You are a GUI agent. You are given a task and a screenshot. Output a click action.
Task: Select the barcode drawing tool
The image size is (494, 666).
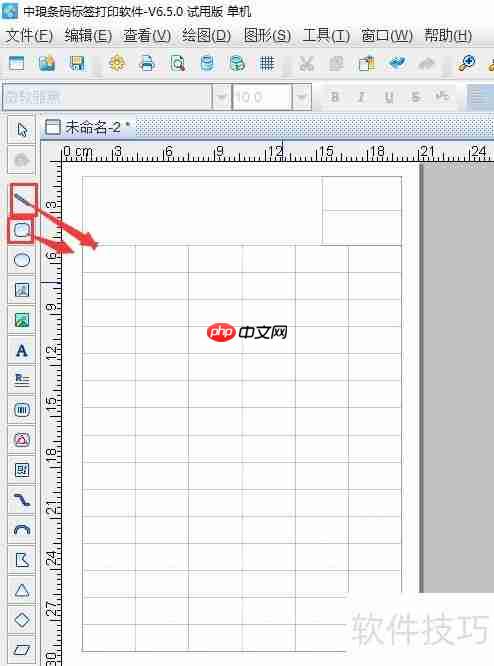pos(22,410)
